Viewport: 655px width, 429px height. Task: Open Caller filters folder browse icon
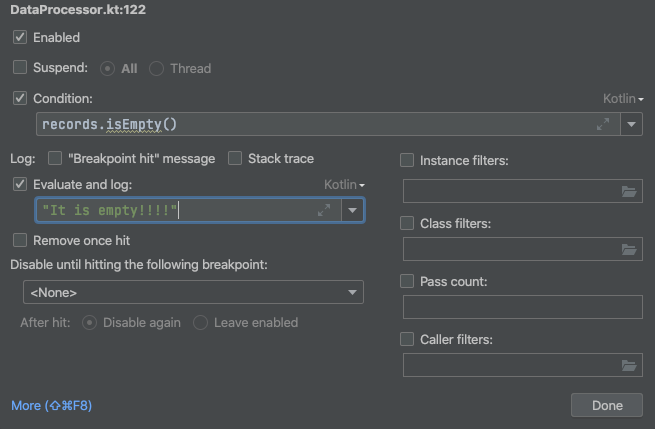629,366
